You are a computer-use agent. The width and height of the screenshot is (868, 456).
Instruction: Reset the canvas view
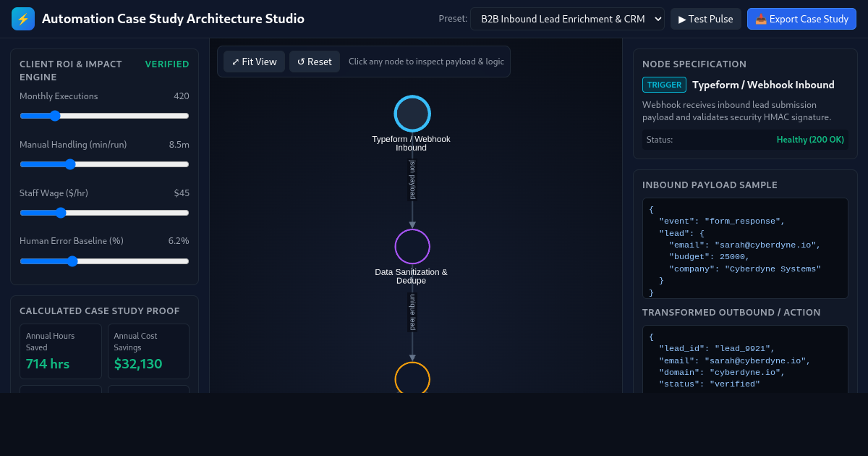(315, 62)
